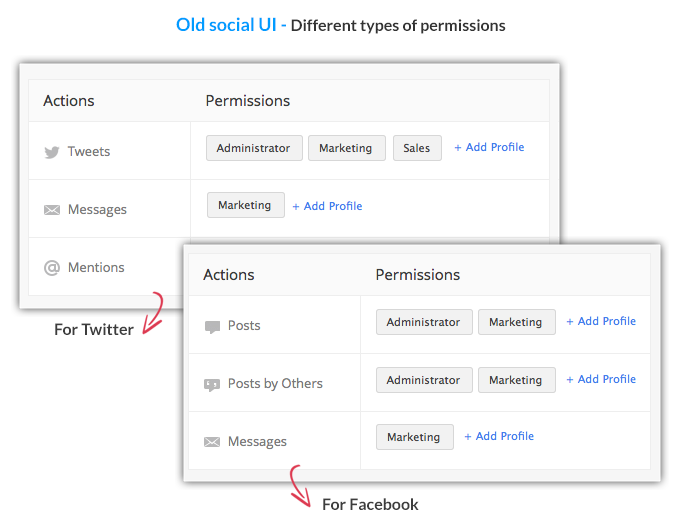The image size is (681, 523).
Task: Select Marketing tag in Twitter Messages row
Action: 245,205
